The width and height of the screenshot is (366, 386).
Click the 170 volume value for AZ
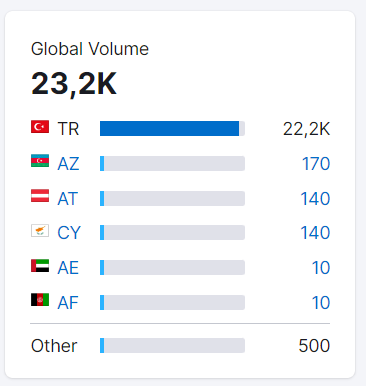pos(316,164)
